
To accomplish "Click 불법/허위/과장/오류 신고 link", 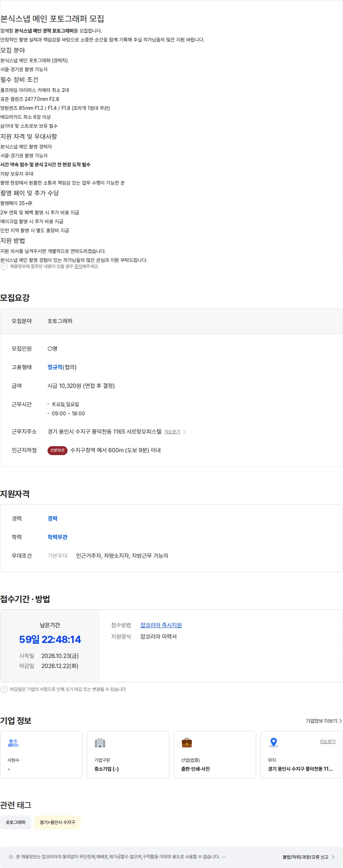I will click(x=305, y=857).
